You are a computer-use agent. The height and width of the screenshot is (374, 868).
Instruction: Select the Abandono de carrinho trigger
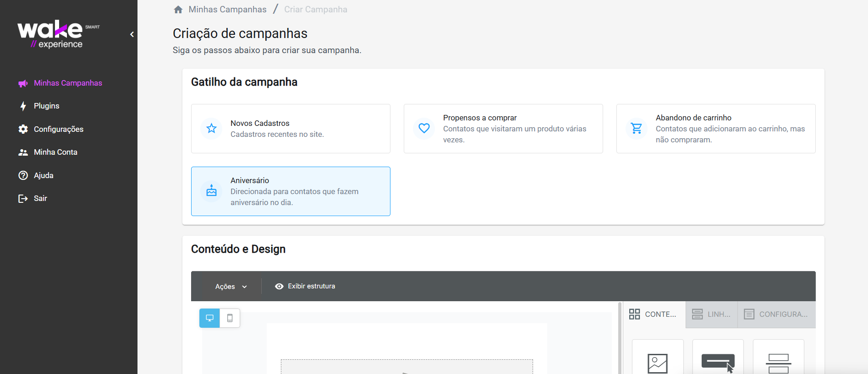pyautogui.click(x=715, y=129)
